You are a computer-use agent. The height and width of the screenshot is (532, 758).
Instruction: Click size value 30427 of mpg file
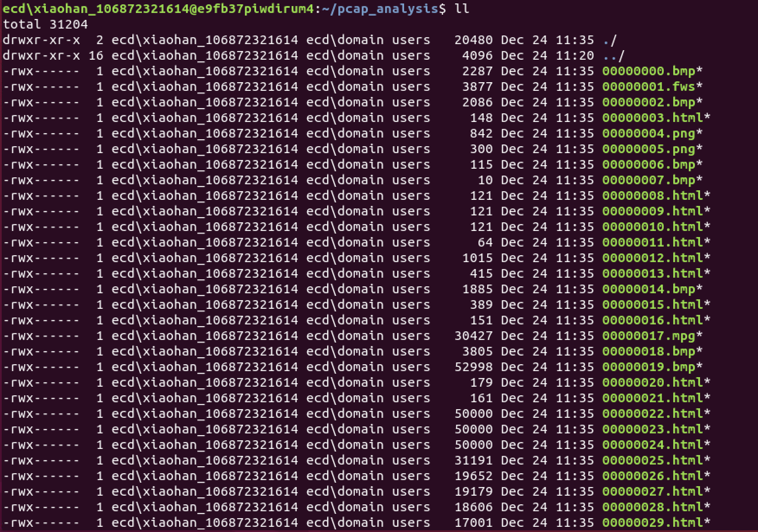point(473,336)
